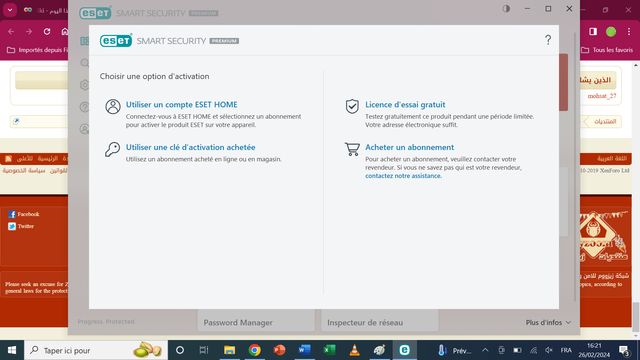
Task: Click network icon in system tray
Action: [533, 350]
